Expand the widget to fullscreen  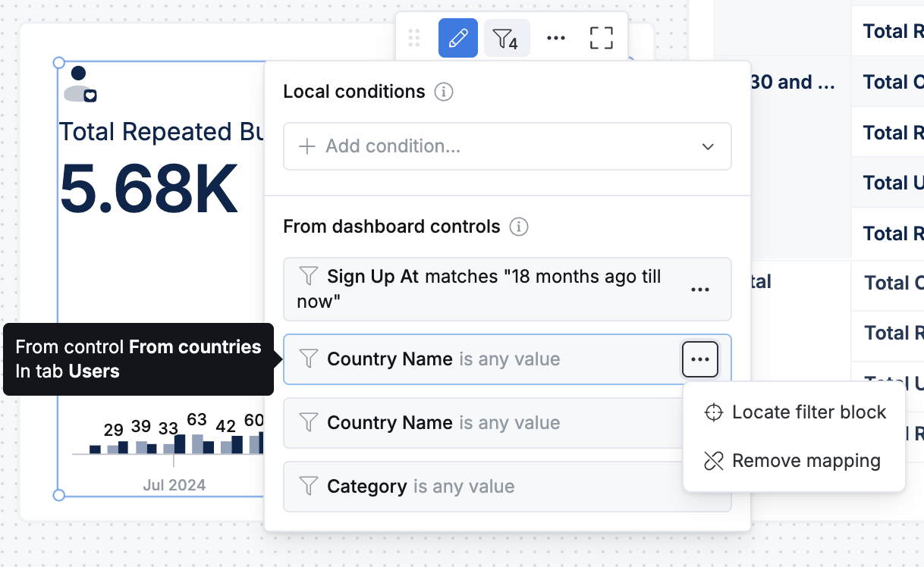602,38
